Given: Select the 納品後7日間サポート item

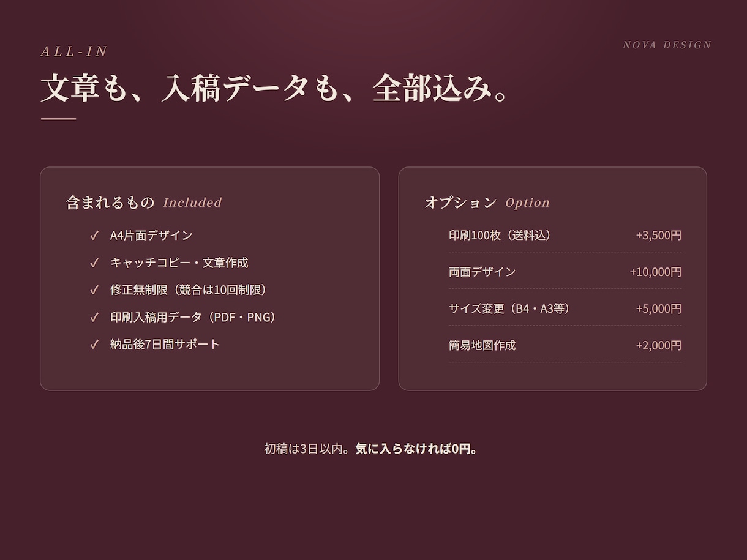Looking at the screenshot, I should pyautogui.click(x=165, y=344).
